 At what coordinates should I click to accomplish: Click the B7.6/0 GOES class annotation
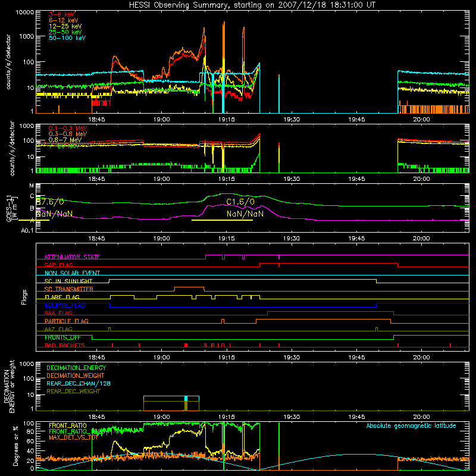(50, 202)
